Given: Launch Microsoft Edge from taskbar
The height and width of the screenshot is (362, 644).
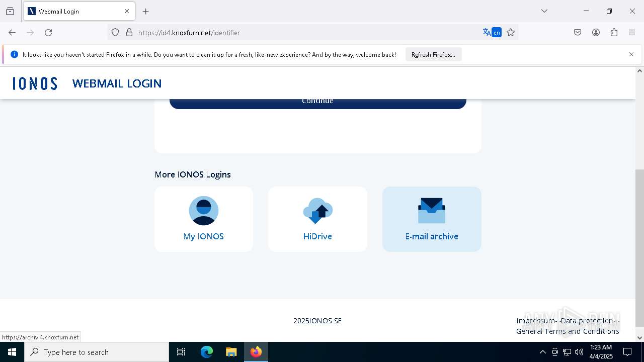Looking at the screenshot, I should 207,352.
